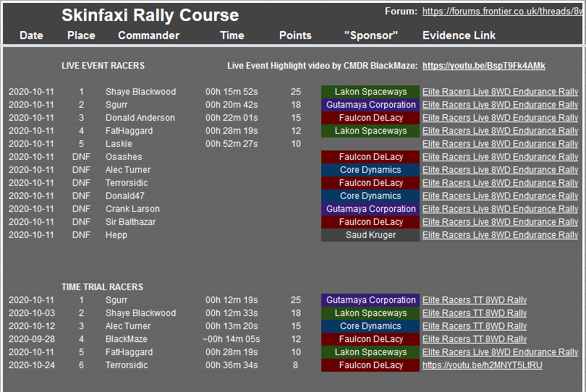
Task: Select points cell 8 in Terrorsidic row
Action: click(296, 365)
